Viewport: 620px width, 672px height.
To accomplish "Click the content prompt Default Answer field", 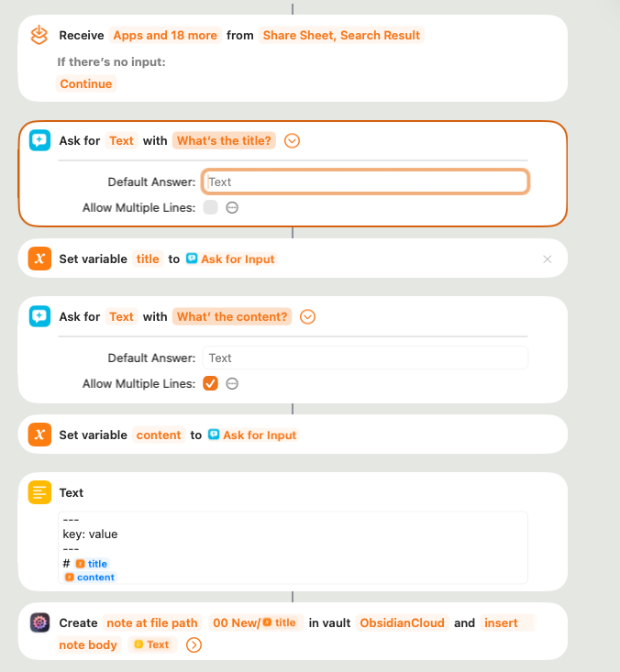I will [365, 358].
